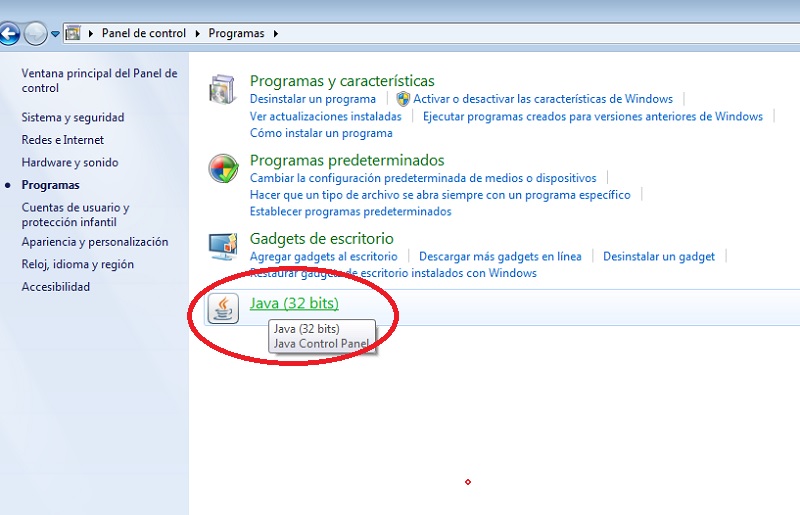Click the Control Panel icon in address bar
This screenshot has width=800, height=515.
(73, 34)
